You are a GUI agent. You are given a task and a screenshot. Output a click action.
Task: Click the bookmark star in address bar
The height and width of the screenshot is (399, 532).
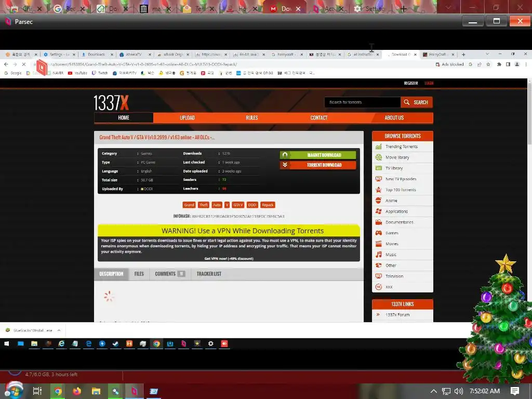(x=488, y=64)
